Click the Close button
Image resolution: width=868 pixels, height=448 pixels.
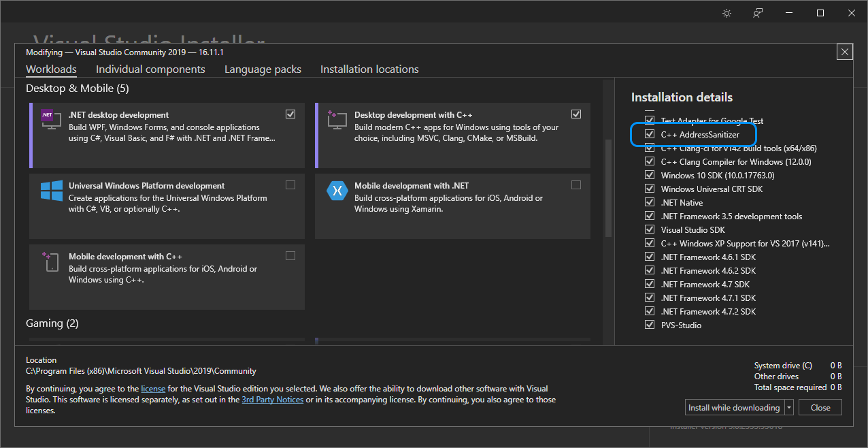(820, 408)
